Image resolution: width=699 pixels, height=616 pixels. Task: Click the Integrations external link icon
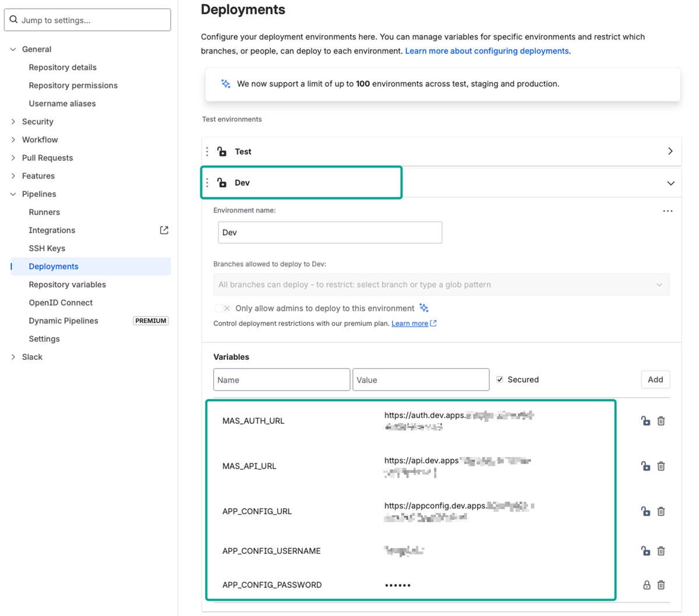(x=164, y=231)
